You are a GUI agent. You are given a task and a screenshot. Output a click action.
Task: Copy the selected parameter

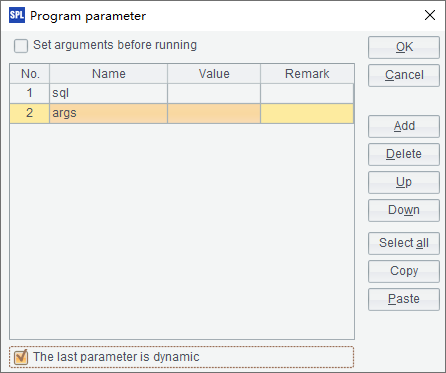point(404,271)
